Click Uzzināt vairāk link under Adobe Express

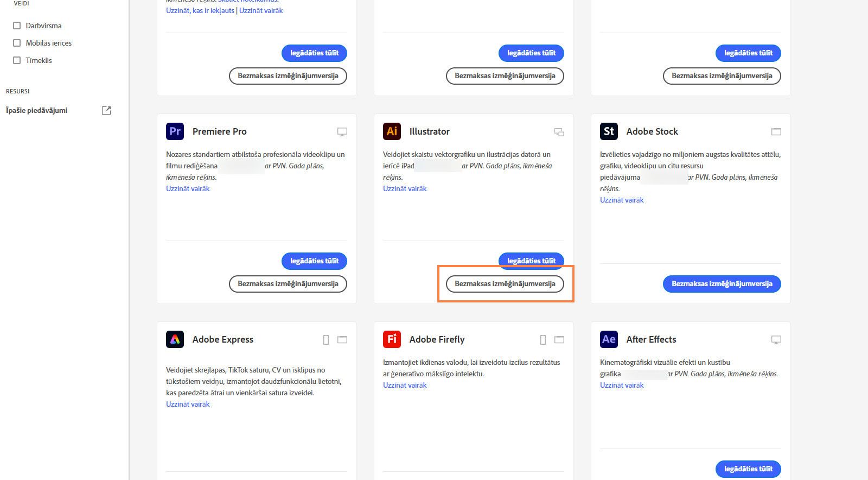[188, 404]
